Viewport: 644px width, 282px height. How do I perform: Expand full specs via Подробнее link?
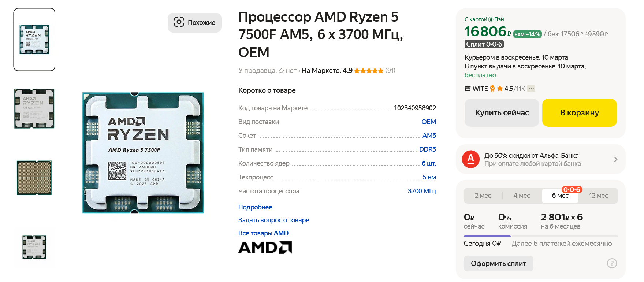pyautogui.click(x=255, y=207)
